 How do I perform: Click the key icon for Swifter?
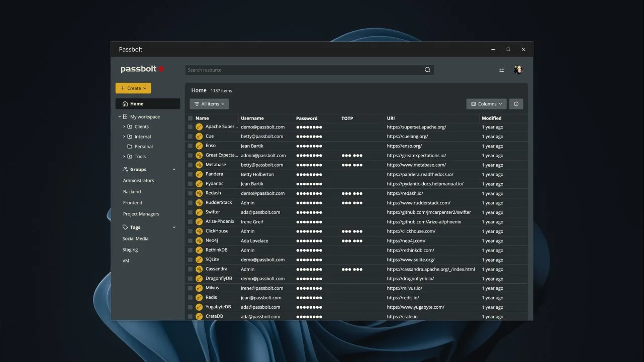click(x=199, y=212)
